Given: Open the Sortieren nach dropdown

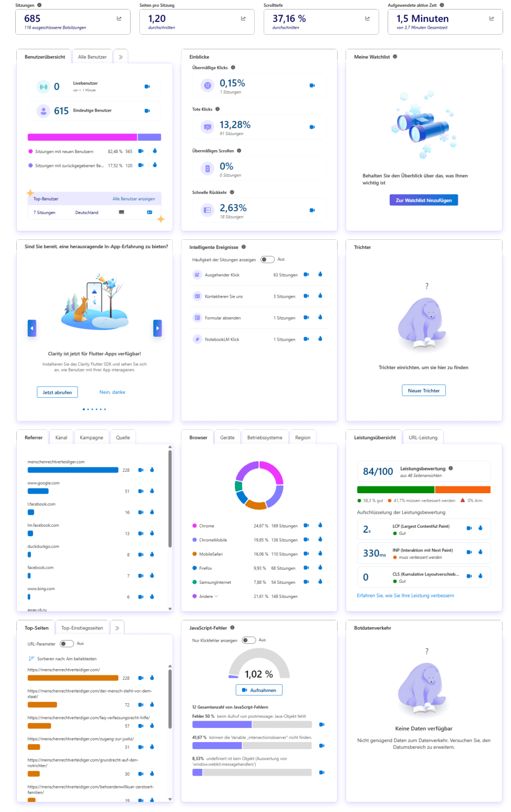Looking at the screenshot, I should 62,659.
